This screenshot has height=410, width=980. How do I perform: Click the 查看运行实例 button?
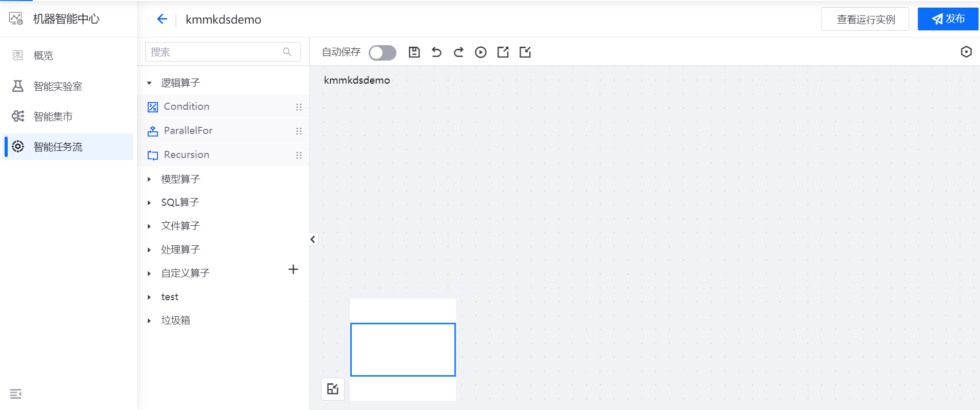[x=865, y=19]
